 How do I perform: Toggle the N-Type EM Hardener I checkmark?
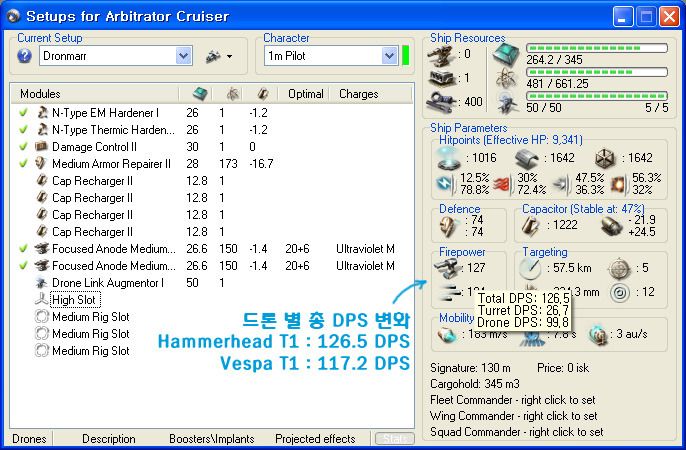(23, 113)
